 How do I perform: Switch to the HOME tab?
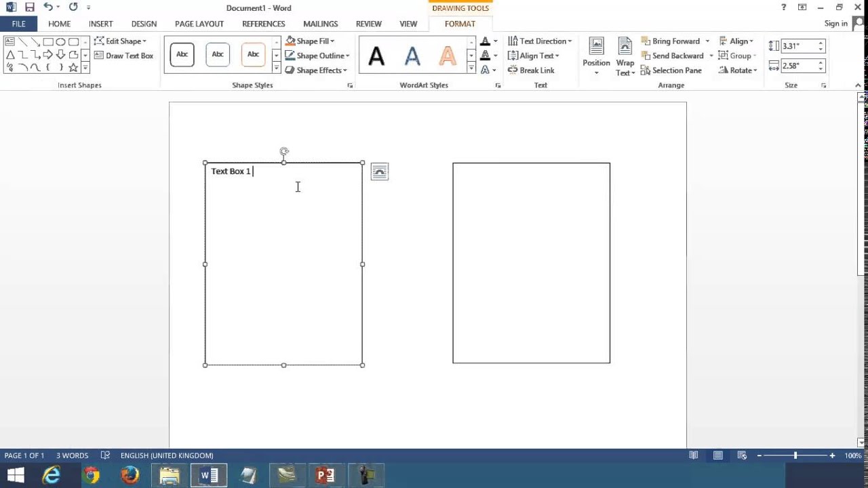click(59, 24)
